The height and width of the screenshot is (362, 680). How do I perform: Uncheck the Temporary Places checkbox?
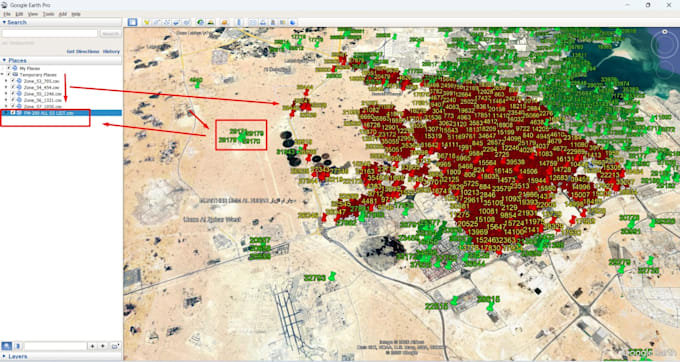[9, 75]
